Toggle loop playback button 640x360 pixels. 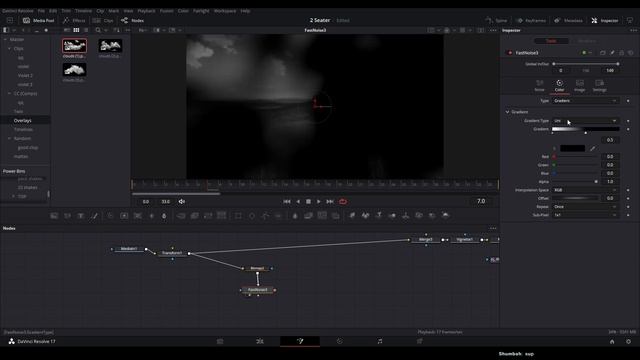tap(343, 202)
